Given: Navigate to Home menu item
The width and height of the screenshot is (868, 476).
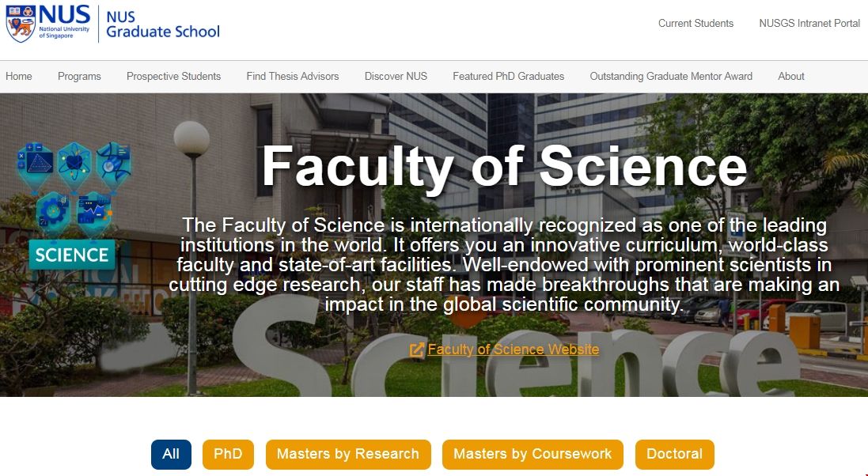Looking at the screenshot, I should tap(19, 77).
